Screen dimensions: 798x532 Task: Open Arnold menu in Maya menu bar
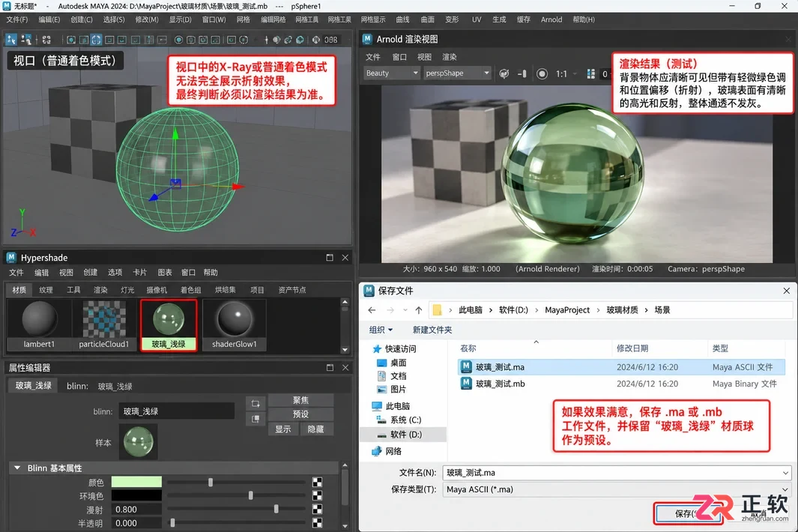point(551,19)
